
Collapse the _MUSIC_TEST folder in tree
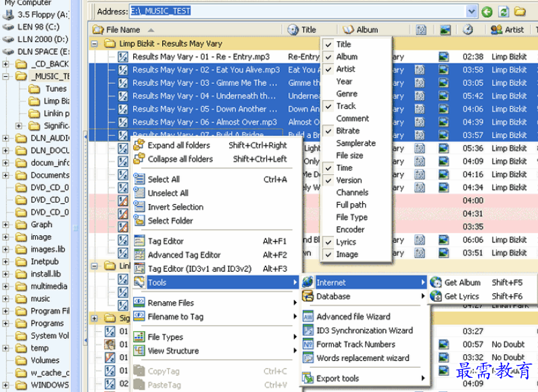[x=5, y=76]
